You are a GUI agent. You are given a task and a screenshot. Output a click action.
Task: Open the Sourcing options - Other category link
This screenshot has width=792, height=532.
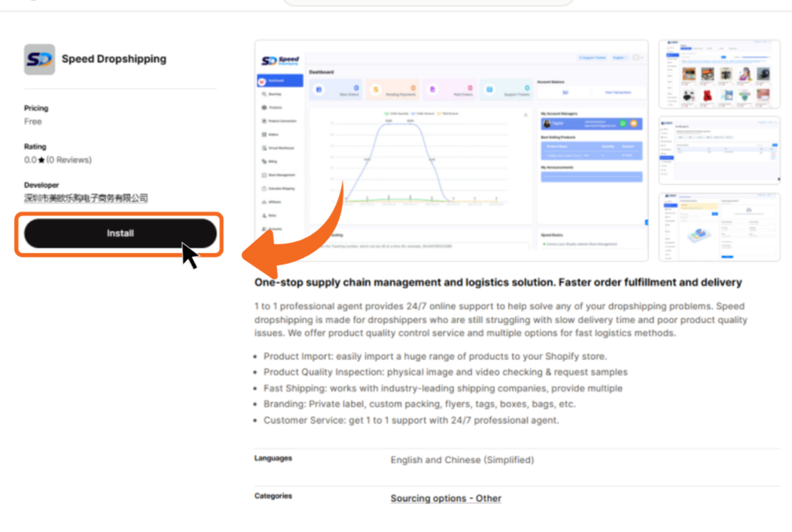click(445, 498)
